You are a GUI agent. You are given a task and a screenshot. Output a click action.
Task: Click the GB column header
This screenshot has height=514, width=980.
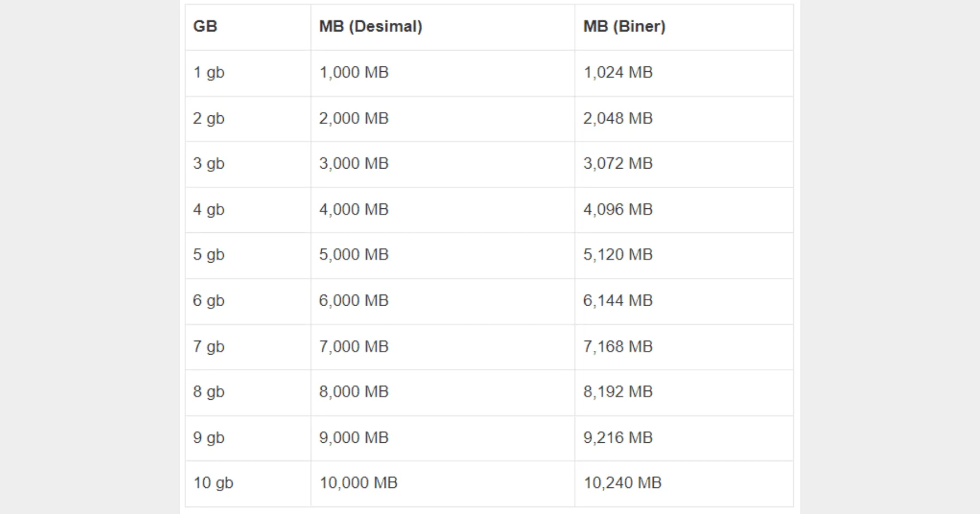205,27
